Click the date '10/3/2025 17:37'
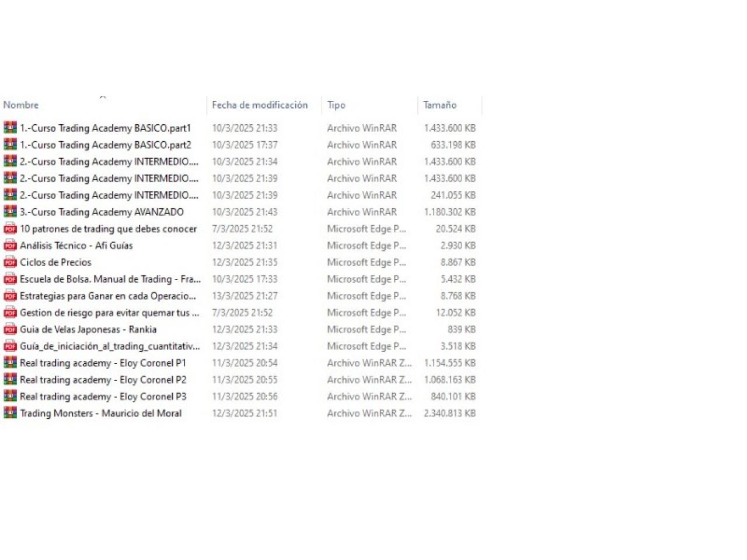 coord(245,145)
